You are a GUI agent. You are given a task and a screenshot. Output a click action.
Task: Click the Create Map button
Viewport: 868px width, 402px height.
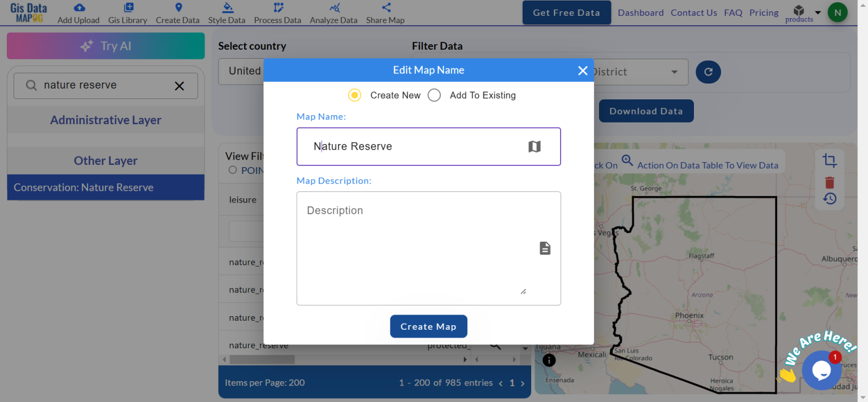tap(428, 326)
